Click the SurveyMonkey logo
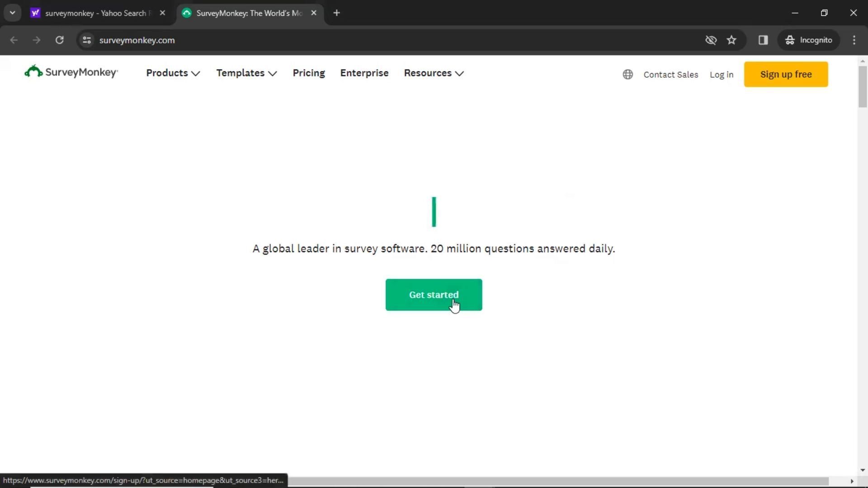Image resolution: width=868 pixels, height=488 pixels. click(71, 72)
